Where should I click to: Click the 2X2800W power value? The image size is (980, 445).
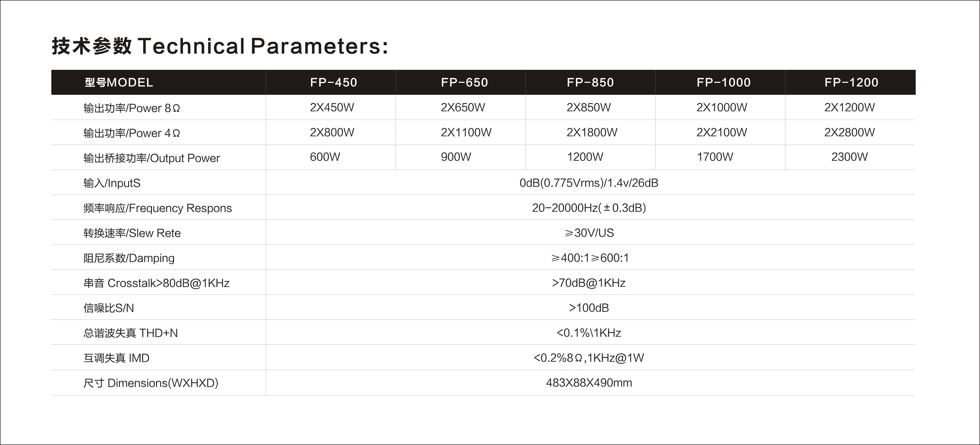849,132
